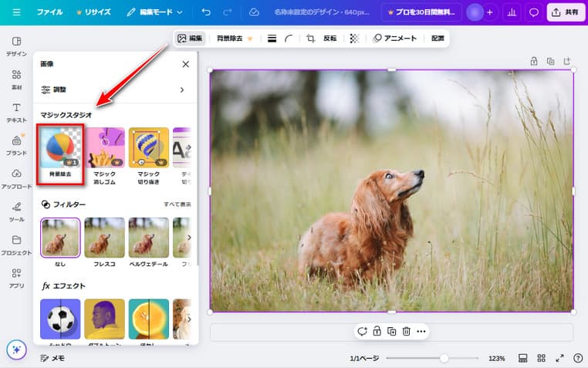Click the zoom slider handle

click(x=444, y=358)
